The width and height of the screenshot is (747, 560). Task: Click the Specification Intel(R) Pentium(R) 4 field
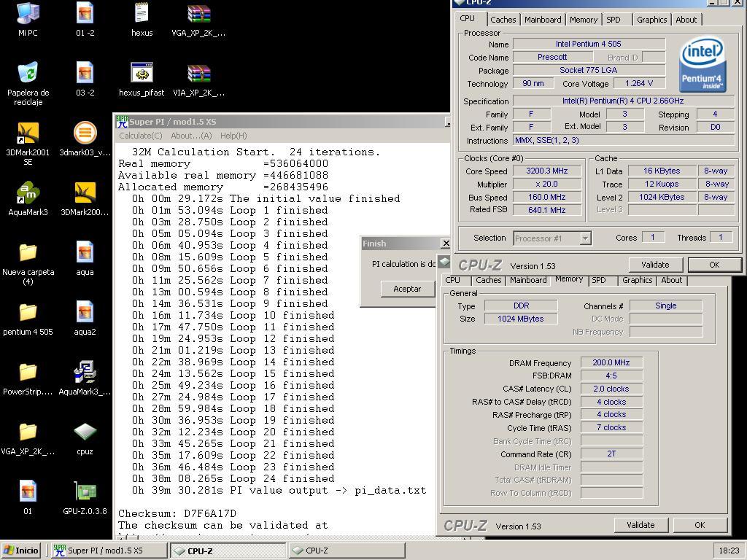pos(623,101)
